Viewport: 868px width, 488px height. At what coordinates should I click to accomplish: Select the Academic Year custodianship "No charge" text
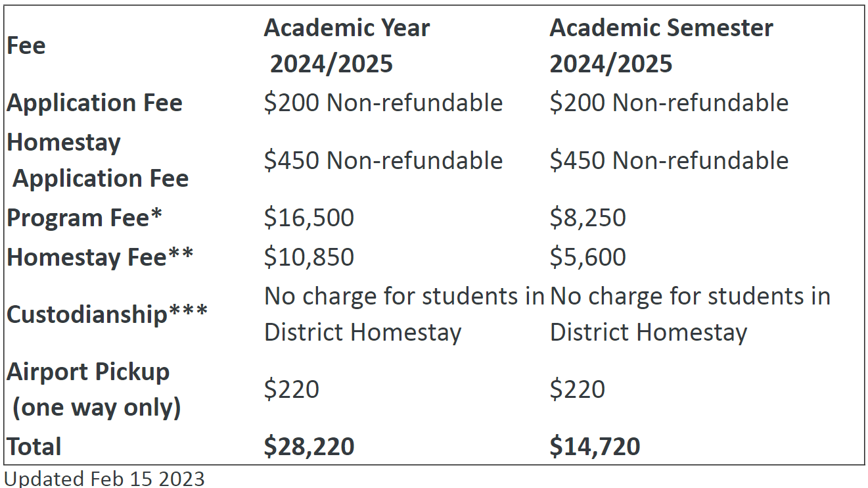coord(404,314)
